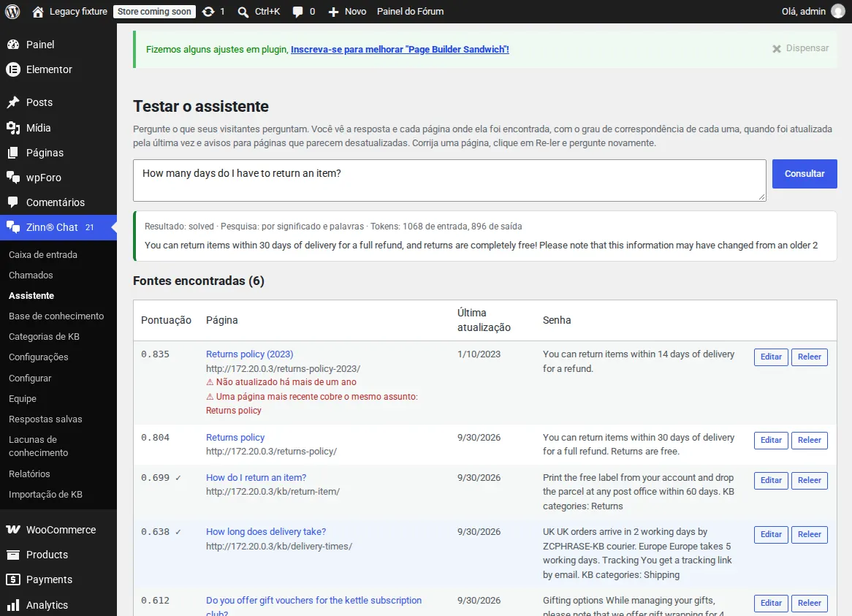Click Releer for How do I return an item?
852x616 pixels.
point(809,480)
